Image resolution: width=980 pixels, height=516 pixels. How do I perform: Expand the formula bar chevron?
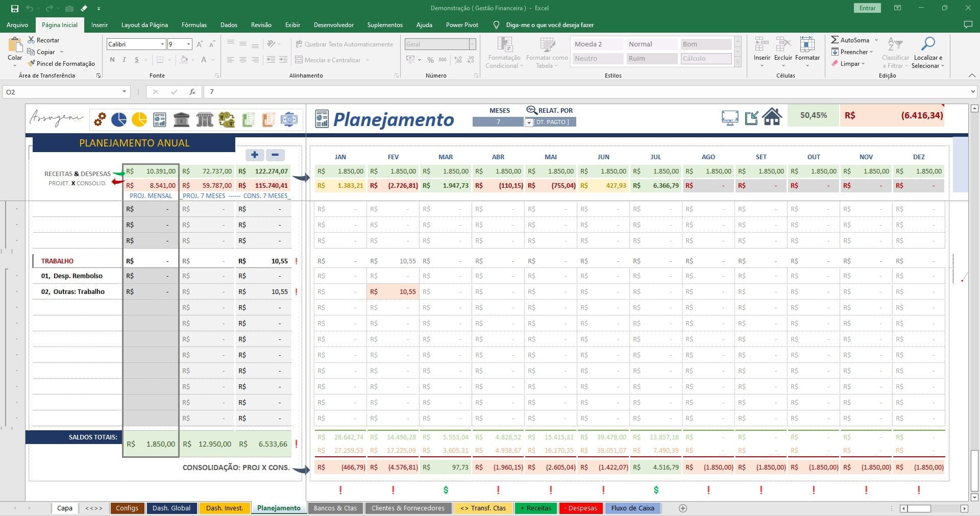(972, 92)
